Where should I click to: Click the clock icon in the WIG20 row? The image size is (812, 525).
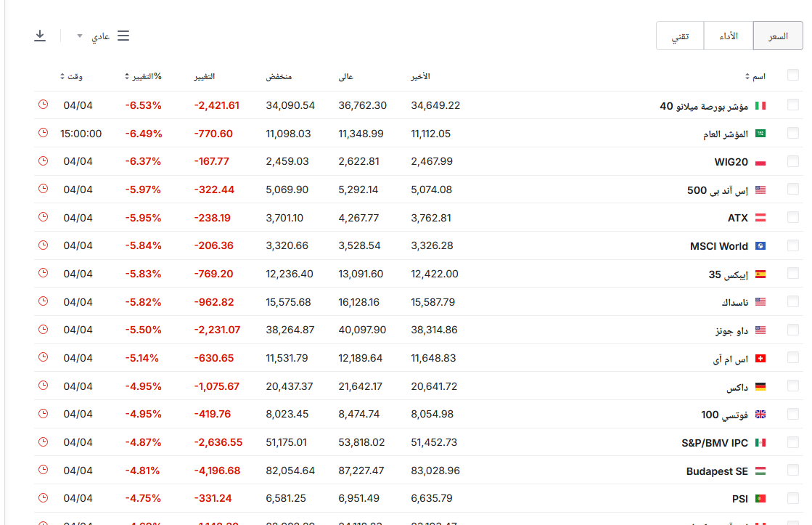click(x=43, y=160)
